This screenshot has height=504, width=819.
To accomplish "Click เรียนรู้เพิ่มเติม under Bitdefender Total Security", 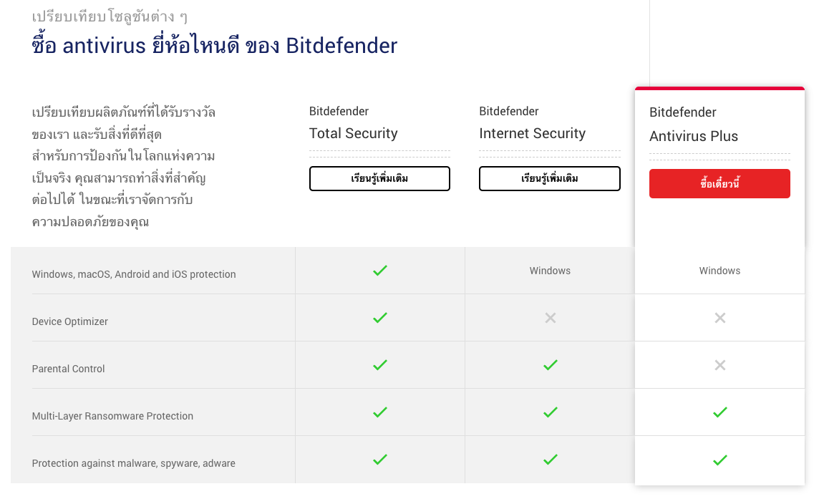I will coord(379,178).
